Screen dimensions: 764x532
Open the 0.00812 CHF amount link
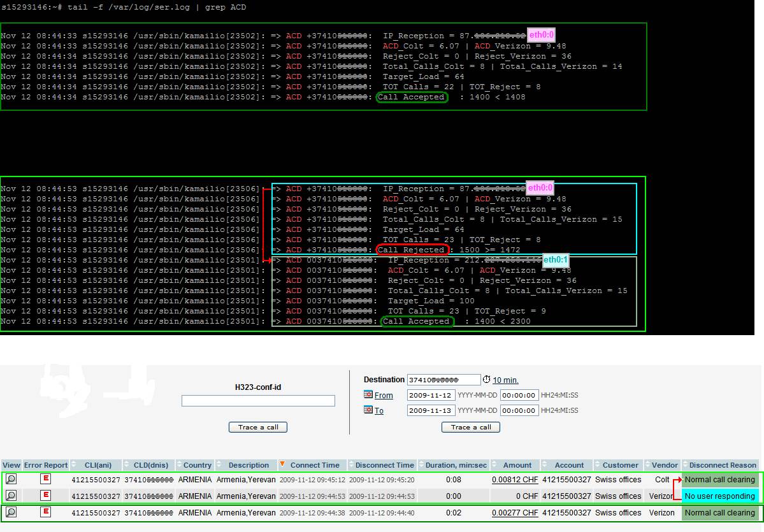pyautogui.click(x=515, y=480)
